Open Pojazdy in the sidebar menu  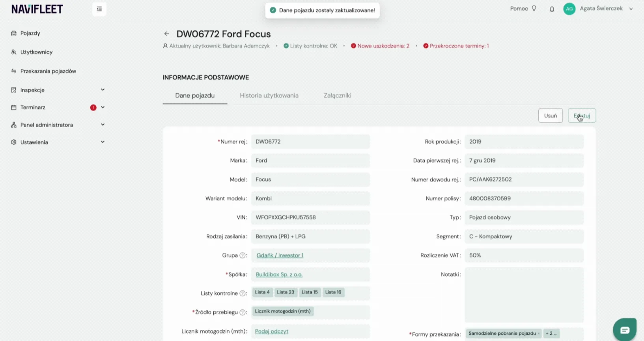[30, 33]
